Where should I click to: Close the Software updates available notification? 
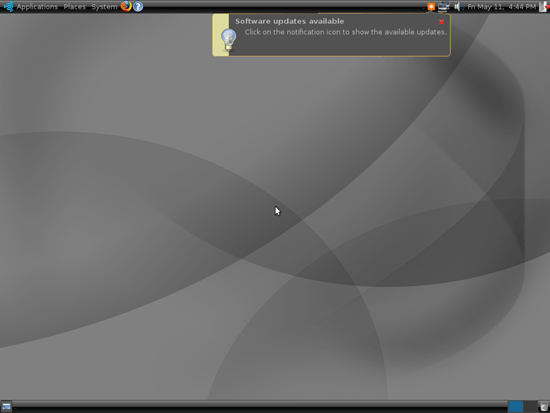tap(441, 22)
